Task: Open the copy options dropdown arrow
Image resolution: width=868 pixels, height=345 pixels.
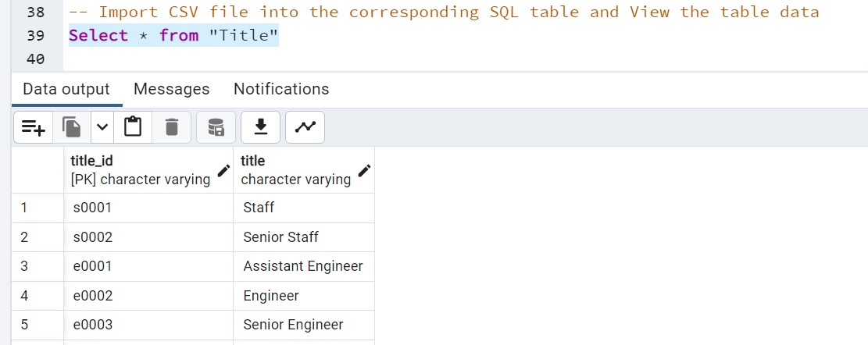Action: pyautogui.click(x=102, y=127)
